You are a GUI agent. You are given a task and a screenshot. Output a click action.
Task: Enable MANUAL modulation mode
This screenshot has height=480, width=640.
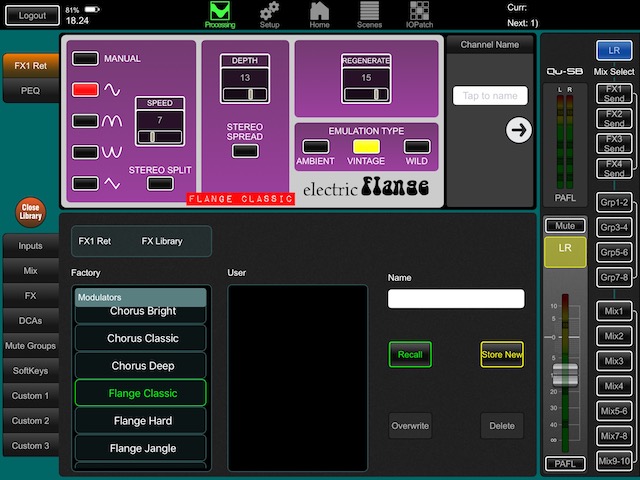(x=85, y=58)
